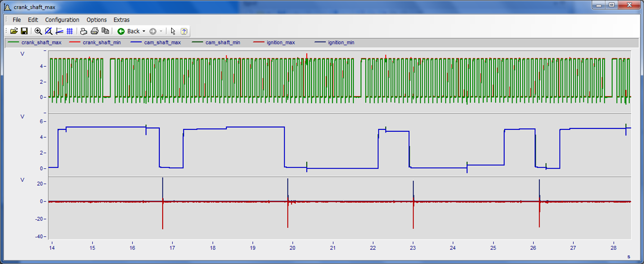Open the help question mark icon

coord(184,31)
